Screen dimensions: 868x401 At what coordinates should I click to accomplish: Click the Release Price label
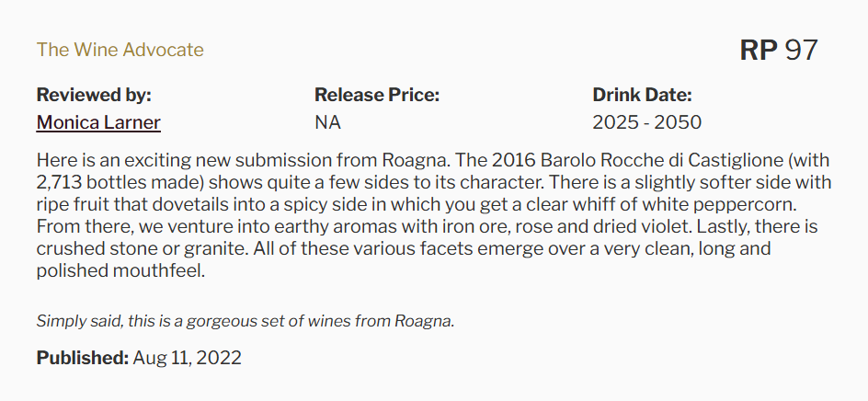pos(377,95)
